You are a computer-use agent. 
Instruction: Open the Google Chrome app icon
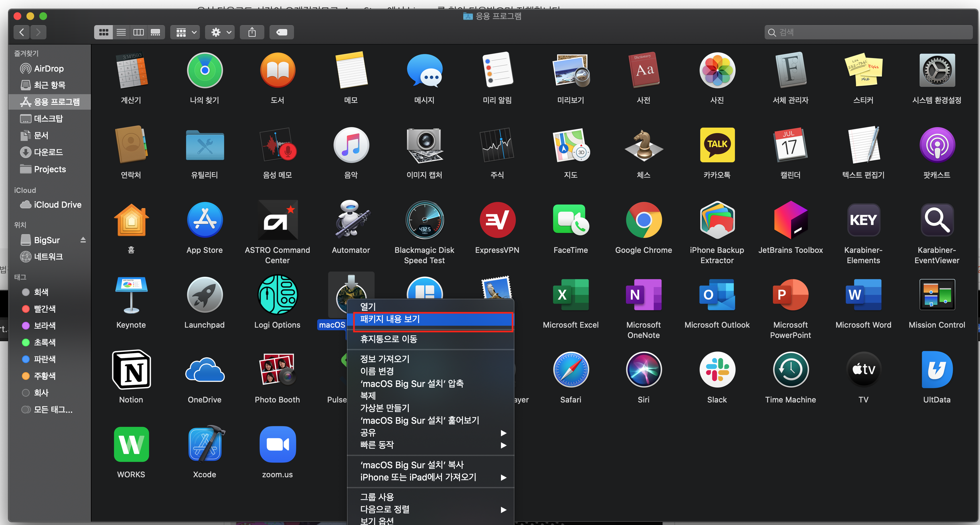pyautogui.click(x=643, y=221)
